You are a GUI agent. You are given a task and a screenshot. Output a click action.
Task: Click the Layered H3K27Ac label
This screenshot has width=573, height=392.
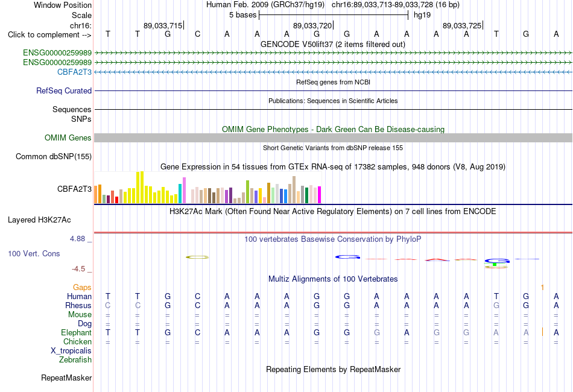click(39, 220)
